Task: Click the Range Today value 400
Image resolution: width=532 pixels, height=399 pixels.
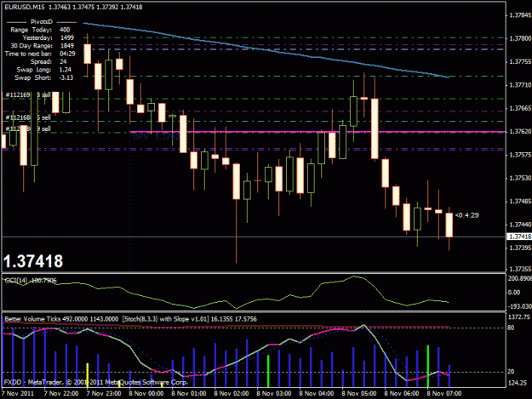Action: pos(65,30)
